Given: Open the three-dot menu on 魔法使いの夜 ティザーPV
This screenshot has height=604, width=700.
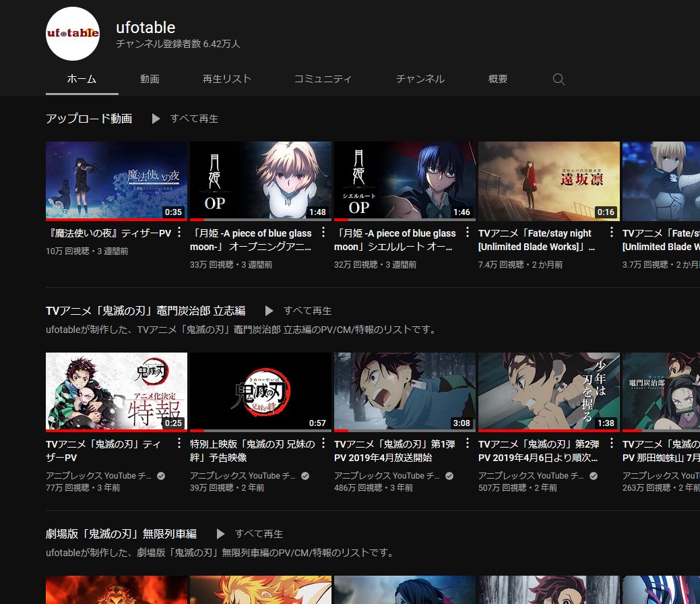Looking at the screenshot, I should coord(179,231).
